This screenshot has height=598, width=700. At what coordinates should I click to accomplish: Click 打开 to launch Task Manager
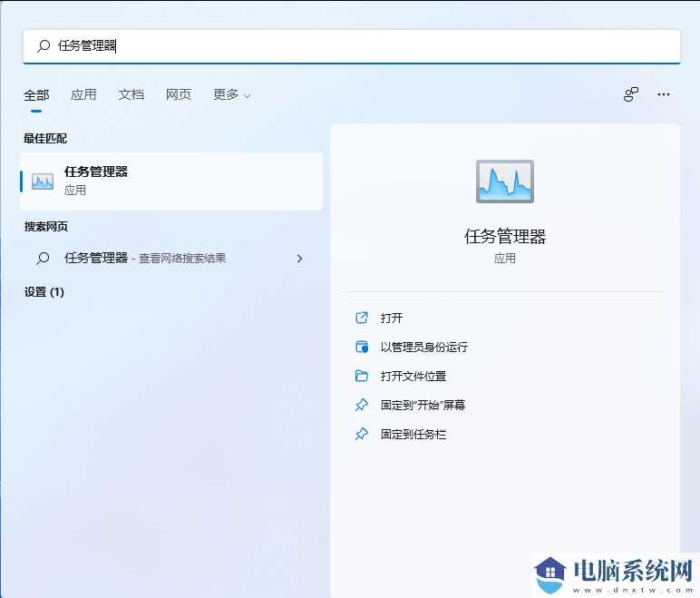(392, 318)
